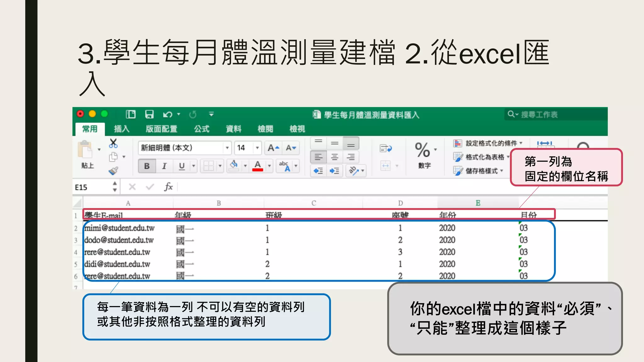
Task: Open the 公式 ribbon tab
Action: point(202,129)
